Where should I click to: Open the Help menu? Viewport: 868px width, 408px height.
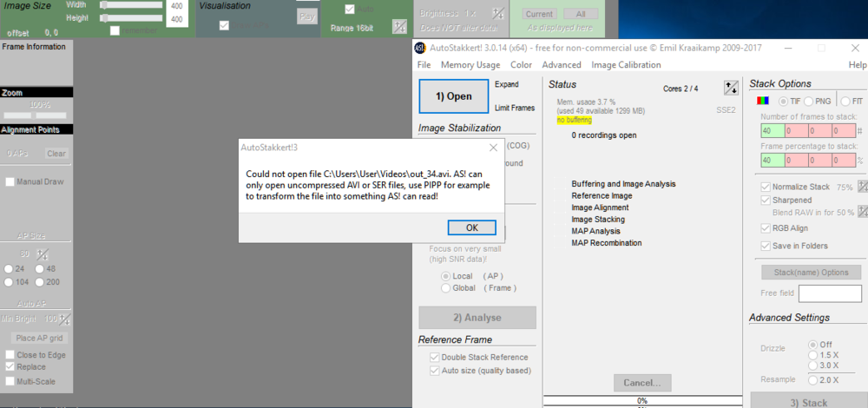pyautogui.click(x=857, y=65)
